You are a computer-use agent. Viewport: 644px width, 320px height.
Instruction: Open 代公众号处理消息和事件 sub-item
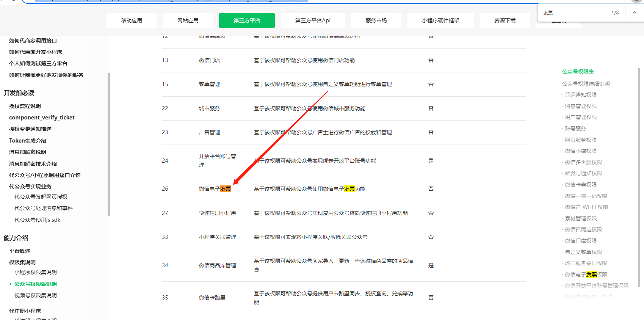pos(44,208)
